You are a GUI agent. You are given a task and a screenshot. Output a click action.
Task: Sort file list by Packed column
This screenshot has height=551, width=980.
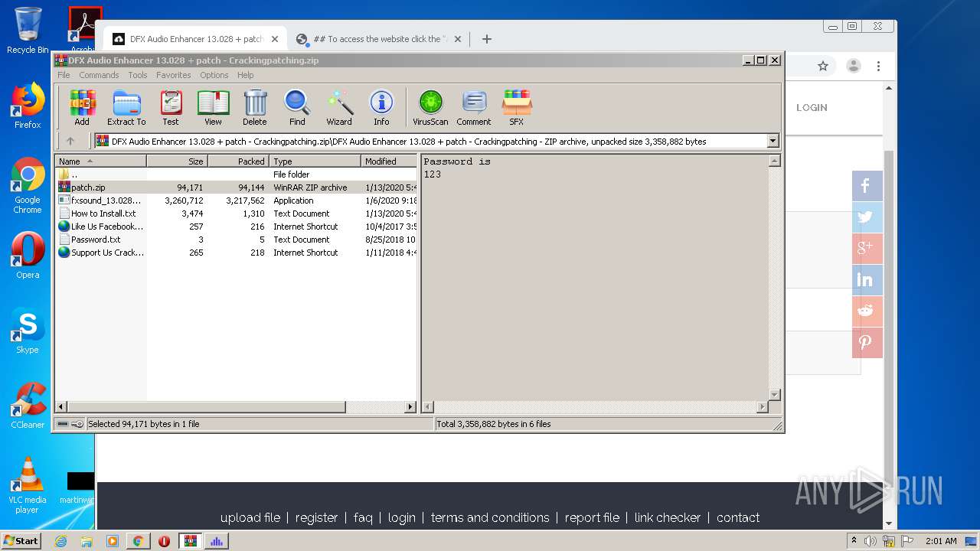[238, 161]
